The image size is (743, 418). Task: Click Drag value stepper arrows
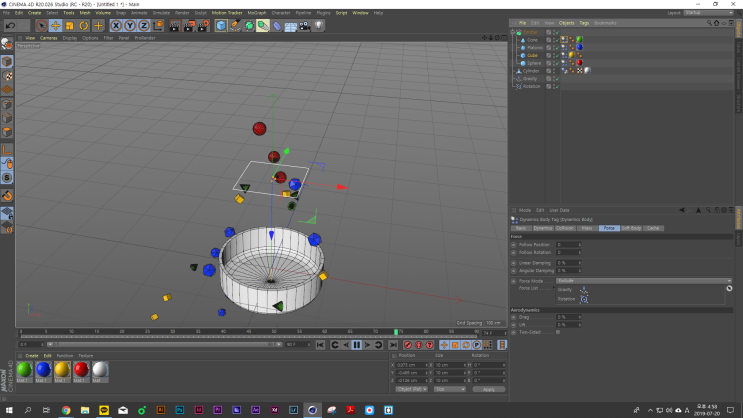tap(579, 317)
